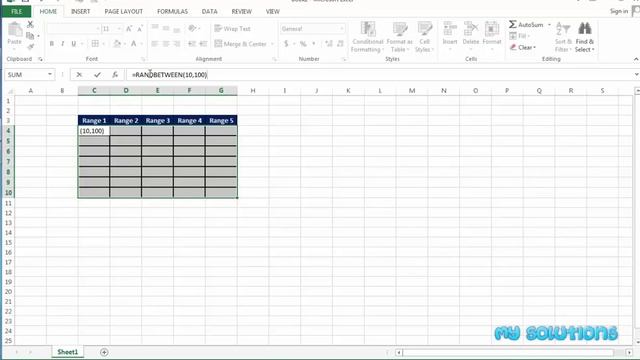
Task: Switch to the DATA tab
Action: coord(209,11)
